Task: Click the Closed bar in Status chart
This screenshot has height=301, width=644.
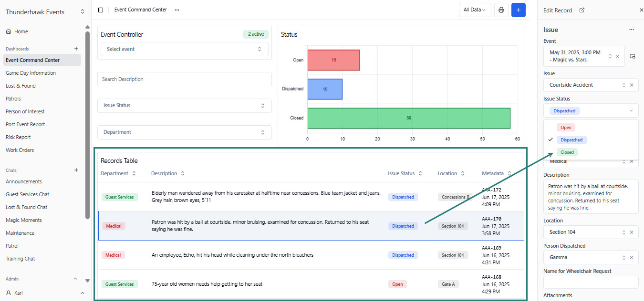Action: (x=409, y=118)
